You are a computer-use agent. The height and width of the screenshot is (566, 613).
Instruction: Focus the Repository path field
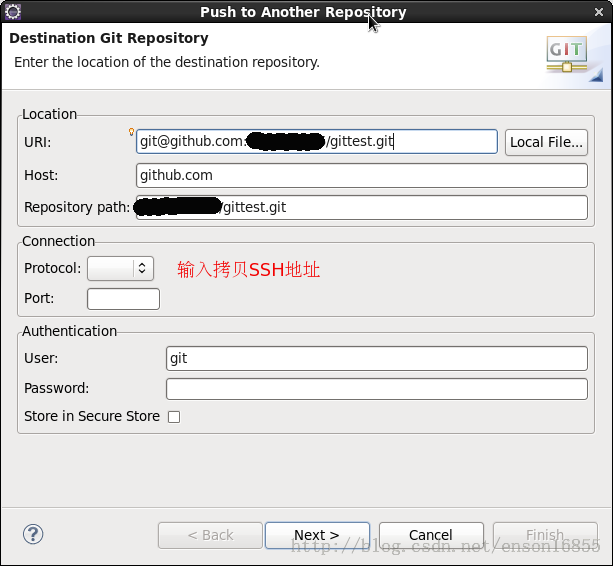click(362, 208)
